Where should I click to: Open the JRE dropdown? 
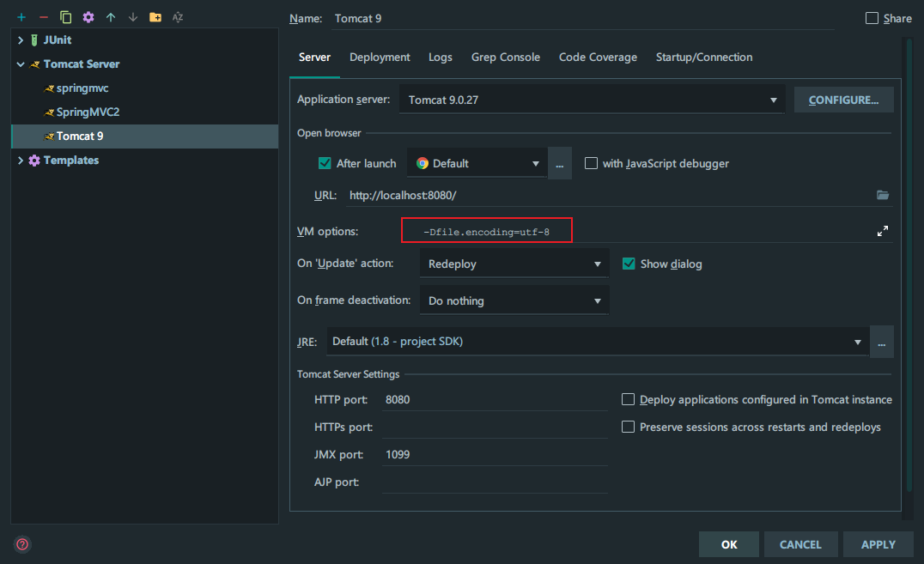coord(599,341)
